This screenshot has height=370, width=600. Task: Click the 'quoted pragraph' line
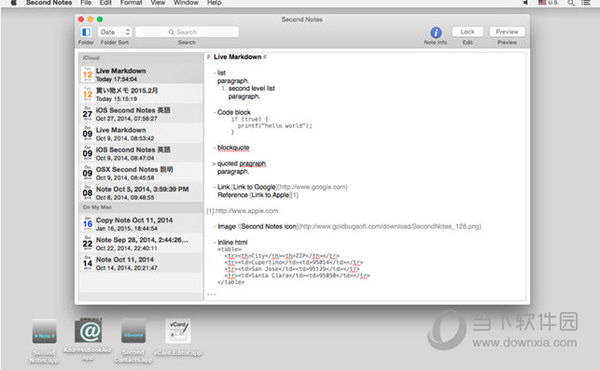click(241, 163)
